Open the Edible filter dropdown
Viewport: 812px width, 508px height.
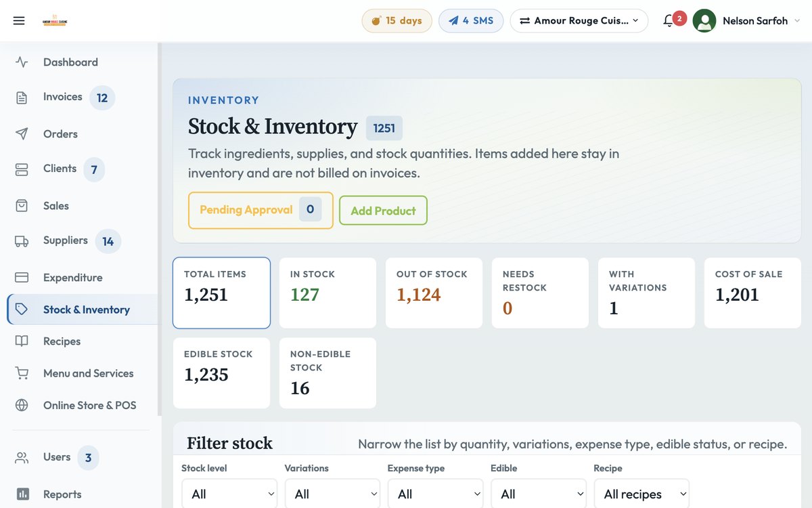pos(538,494)
